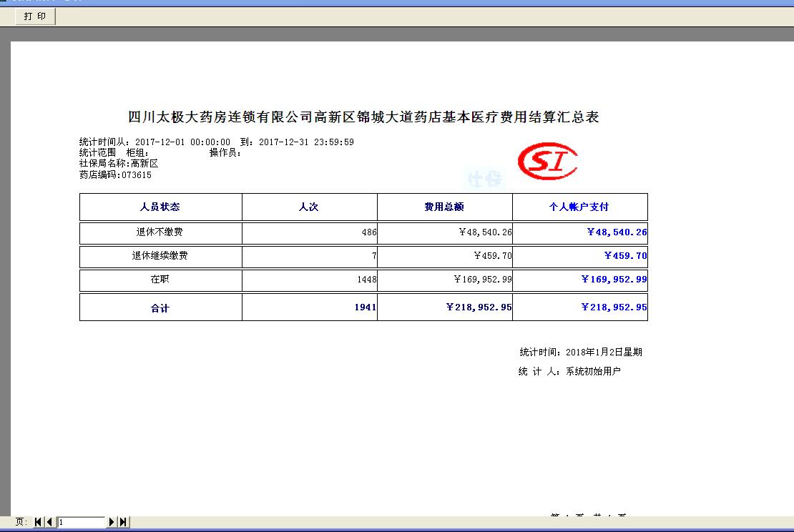Screen dimensions: 794x532
Task: Click the 人次 column header
Action: coord(309,207)
